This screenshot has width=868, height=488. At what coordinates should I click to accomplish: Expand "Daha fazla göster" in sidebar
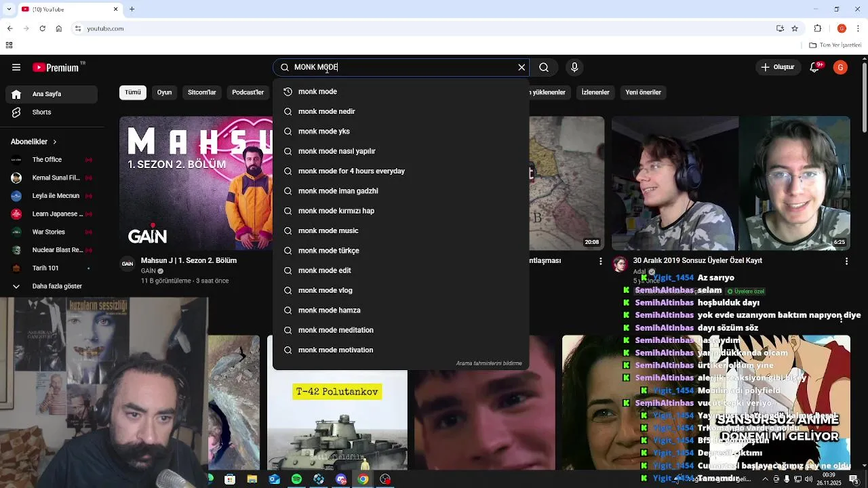51,286
